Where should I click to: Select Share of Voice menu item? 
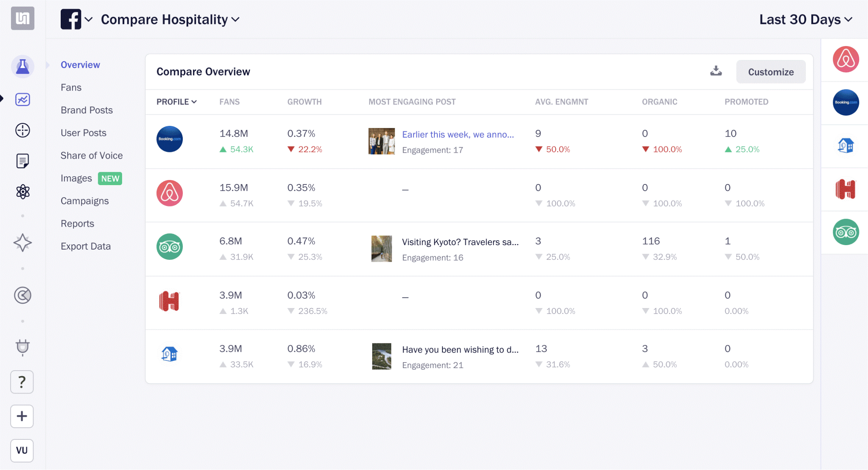point(92,155)
